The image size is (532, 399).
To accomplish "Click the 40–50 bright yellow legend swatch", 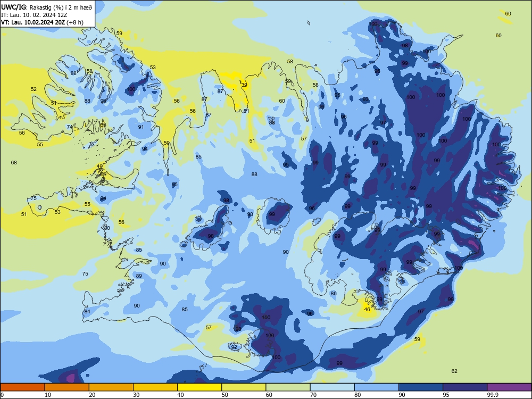I will coord(199,387).
